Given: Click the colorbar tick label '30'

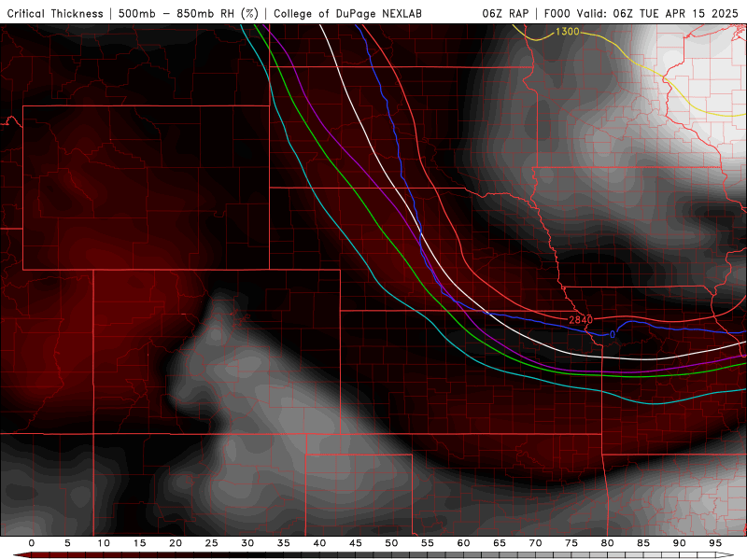Looking at the screenshot, I should pyautogui.click(x=247, y=543).
